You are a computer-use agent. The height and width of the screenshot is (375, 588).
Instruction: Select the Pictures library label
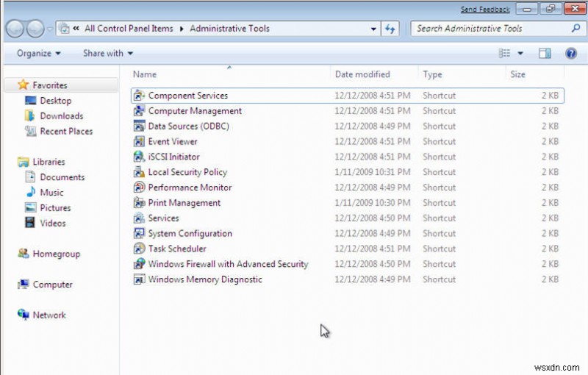pos(56,208)
